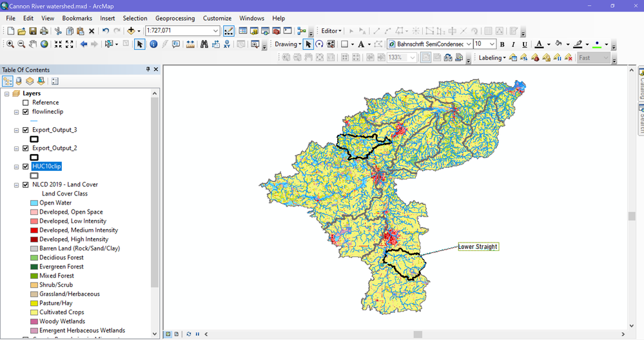Open the Geoprocessing menu

click(x=173, y=18)
